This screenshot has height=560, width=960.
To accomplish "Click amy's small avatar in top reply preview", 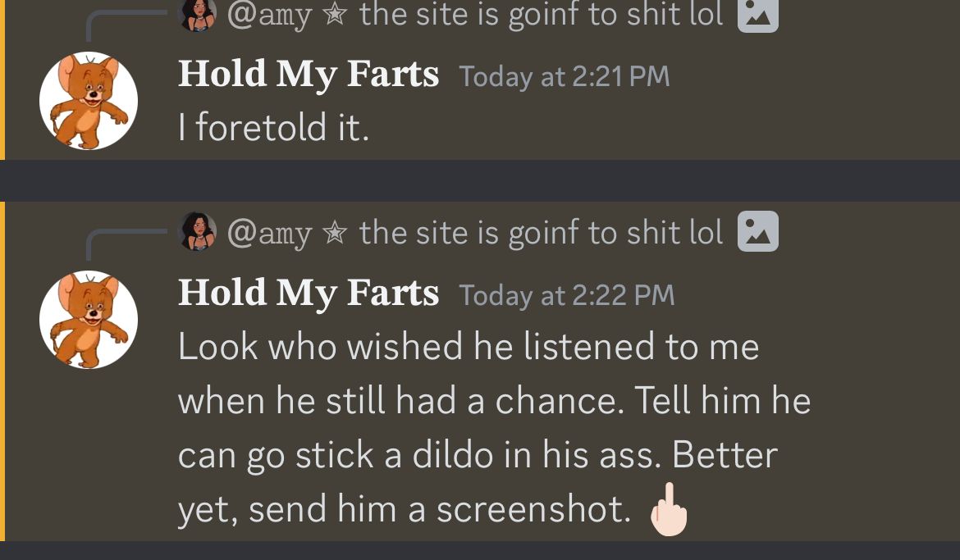I will pyautogui.click(x=197, y=15).
